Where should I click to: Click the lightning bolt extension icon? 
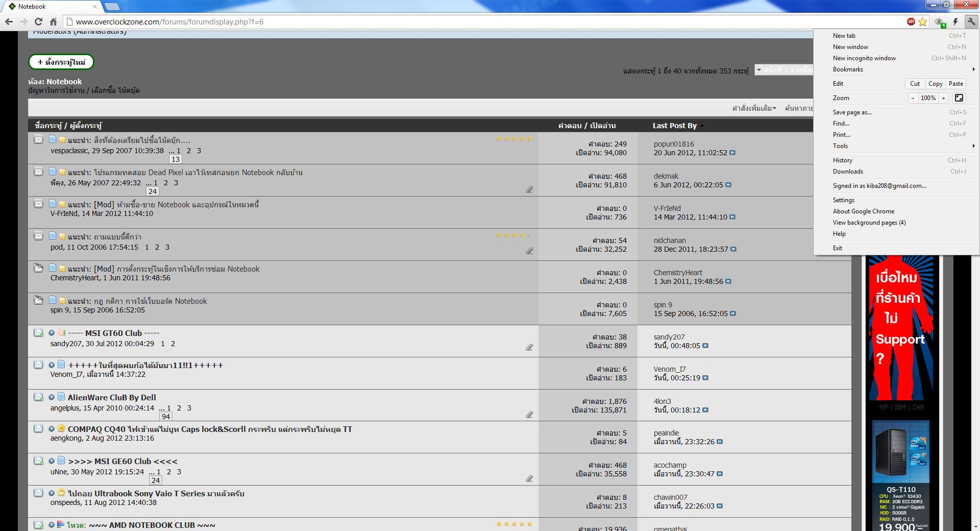click(x=955, y=21)
